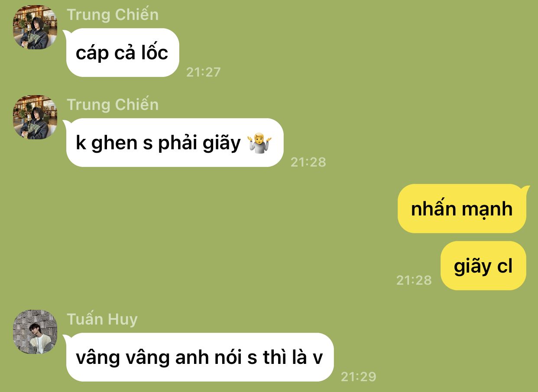
Task: Tap the shrugging person emoji
Action: (259, 143)
